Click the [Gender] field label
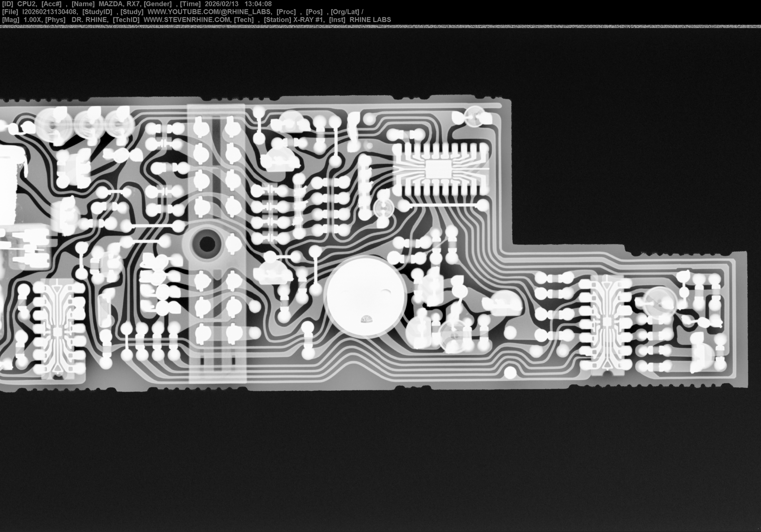 [x=158, y=4]
